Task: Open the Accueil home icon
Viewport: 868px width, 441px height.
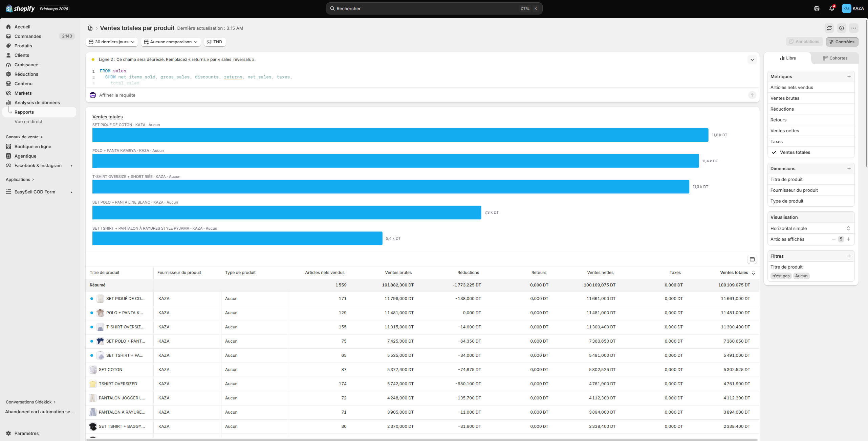Action: coord(8,27)
